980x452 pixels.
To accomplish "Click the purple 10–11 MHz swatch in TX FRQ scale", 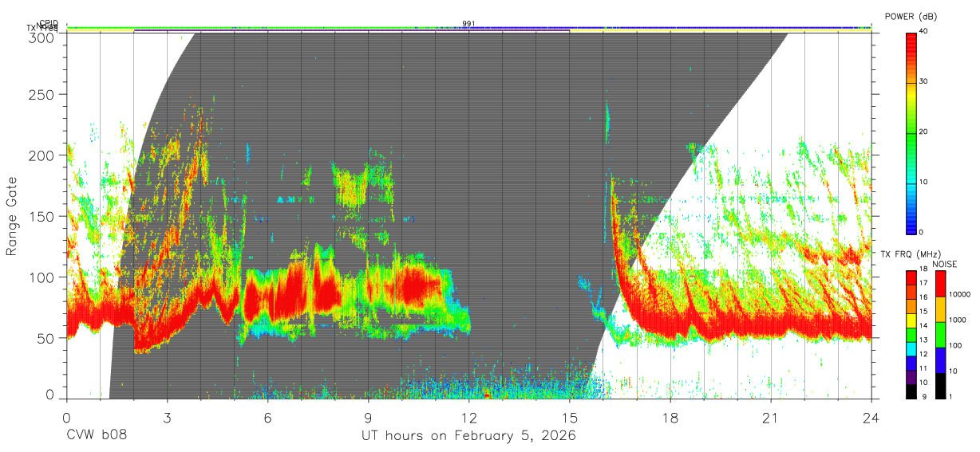I will 911,376.
